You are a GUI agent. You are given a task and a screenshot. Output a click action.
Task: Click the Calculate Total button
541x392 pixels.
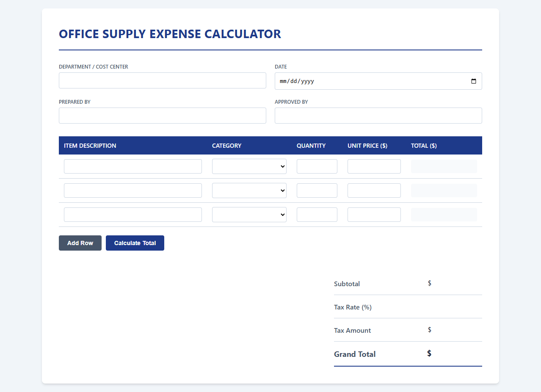(x=135, y=243)
